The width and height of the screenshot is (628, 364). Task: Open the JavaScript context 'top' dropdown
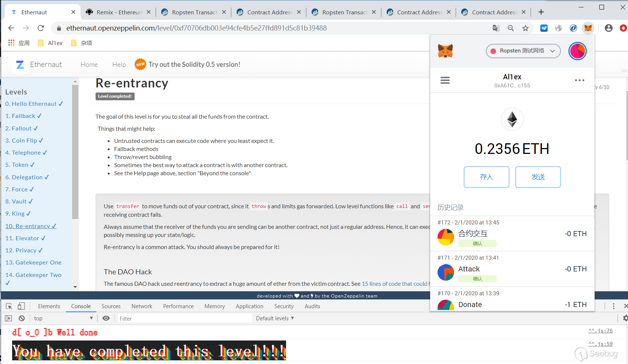tap(63, 318)
